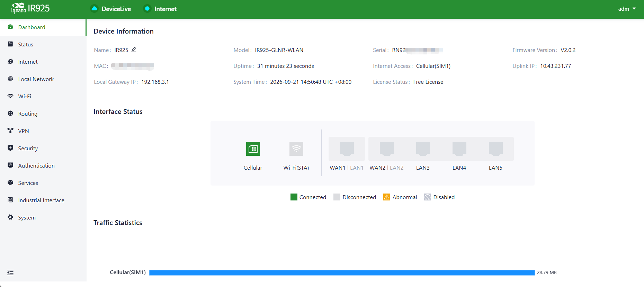Click the Disabled legend icon
Viewport: 644px width, 287px height.
(428, 197)
